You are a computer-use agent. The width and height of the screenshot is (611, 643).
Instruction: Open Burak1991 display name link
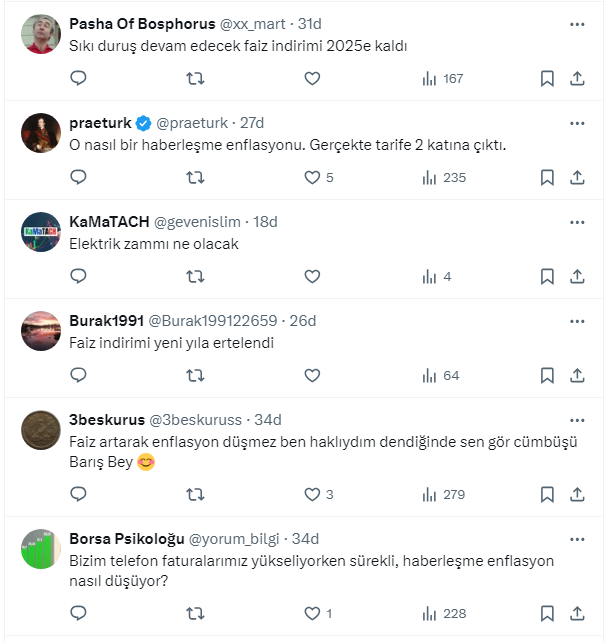pyautogui.click(x=106, y=321)
